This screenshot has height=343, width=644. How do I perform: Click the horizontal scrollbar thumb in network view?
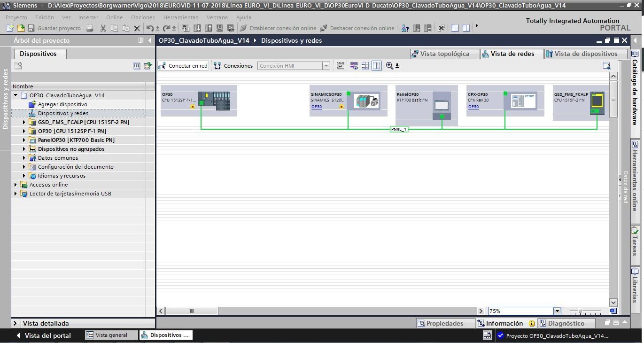click(192, 311)
